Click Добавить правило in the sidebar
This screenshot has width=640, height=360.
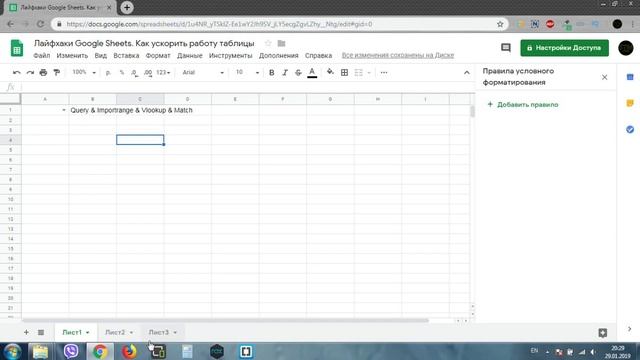pyautogui.click(x=523, y=104)
